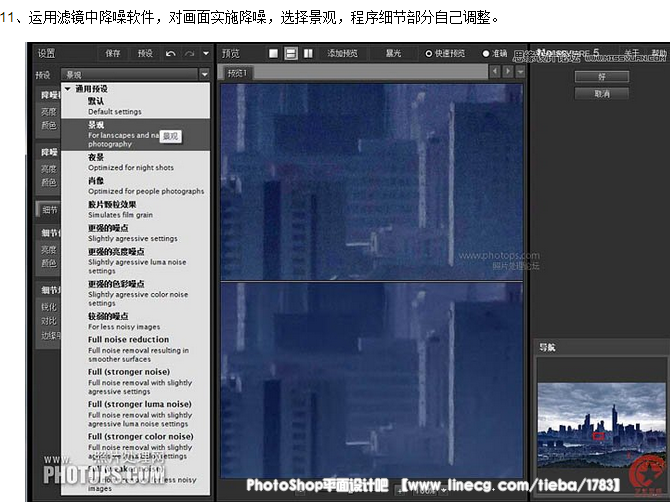Click the 暴光 button
Viewport: 670px width, 502px height.
tap(393, 53)
